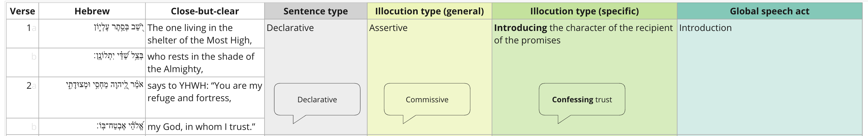Select the Hebrew text of verse 1a

click(x=119, y=27)
